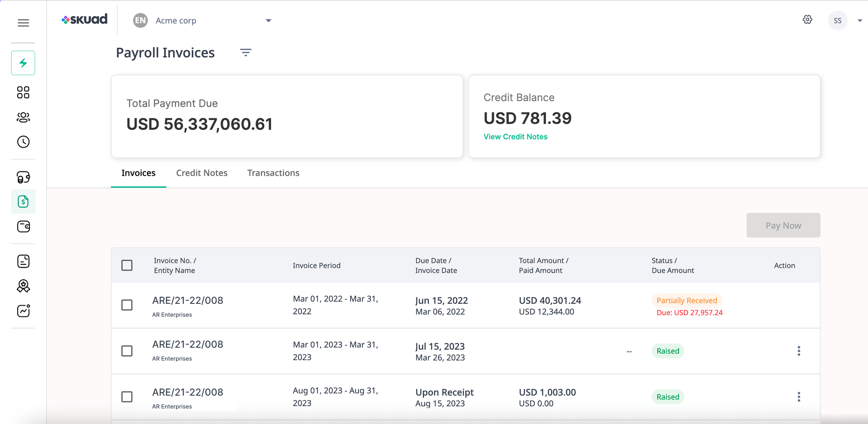Viewport: 868px width, 424px height.
Task: Click the award badge sidebar icon
Action: [x=23, y=286]
